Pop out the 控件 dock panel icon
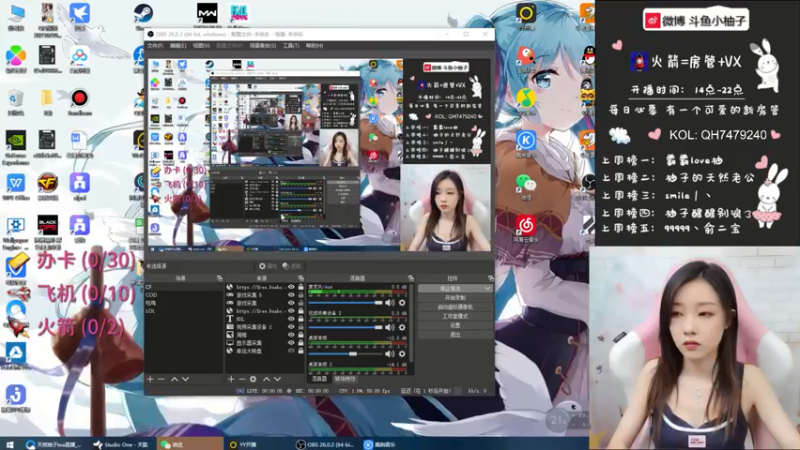The image size is (800, 450). coord(490,278)
